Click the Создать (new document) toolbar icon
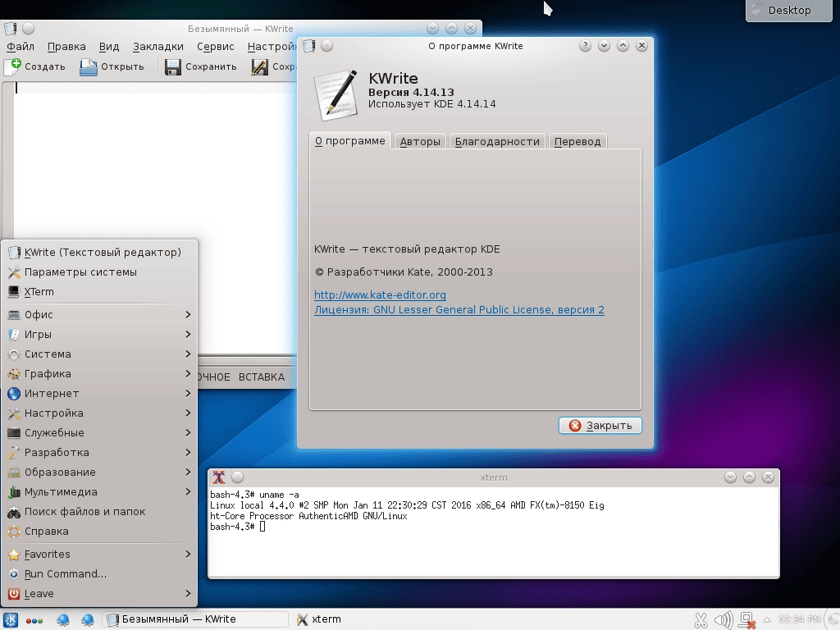Viewport: 840px width, 630px height. click(x=12, y=67)
